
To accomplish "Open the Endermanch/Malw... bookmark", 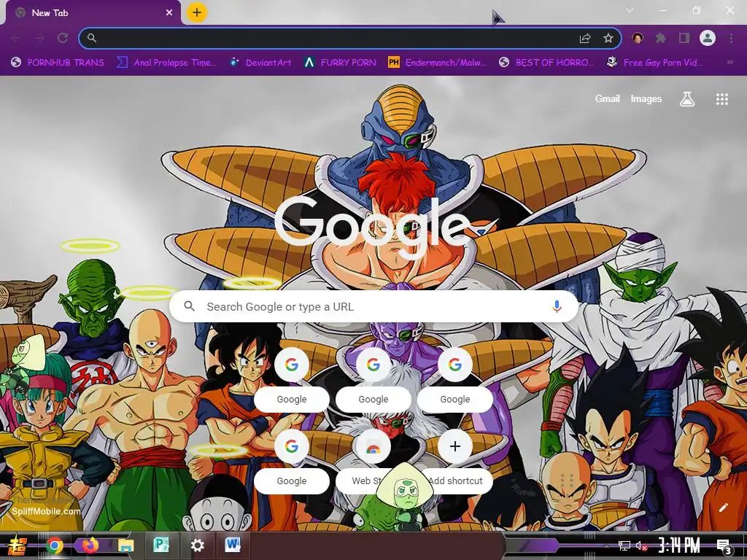I will pos(438,63).
